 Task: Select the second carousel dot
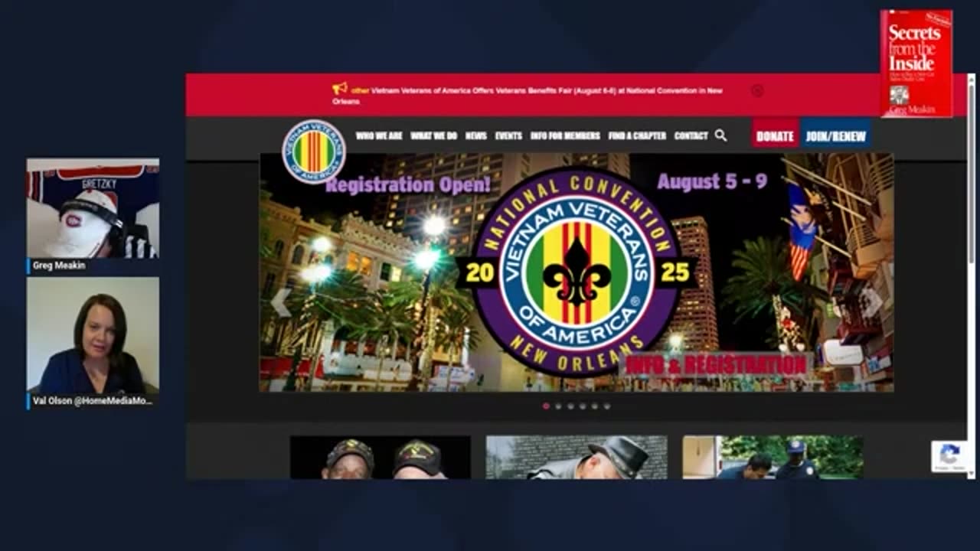pos(558,406)
